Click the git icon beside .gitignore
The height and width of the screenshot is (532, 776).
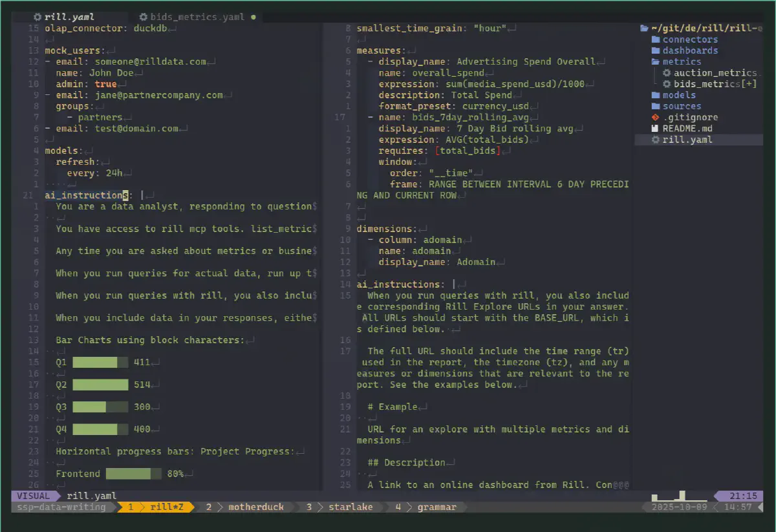pos(656,118)
